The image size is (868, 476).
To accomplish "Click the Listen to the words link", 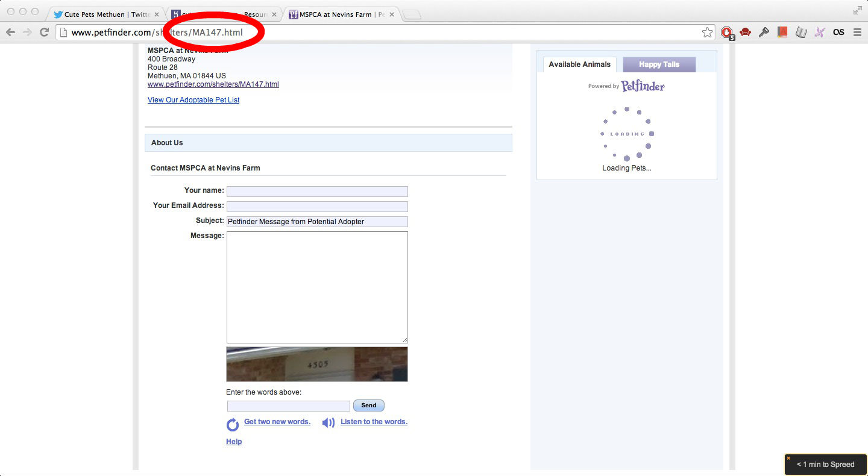I will pos(374,422).
